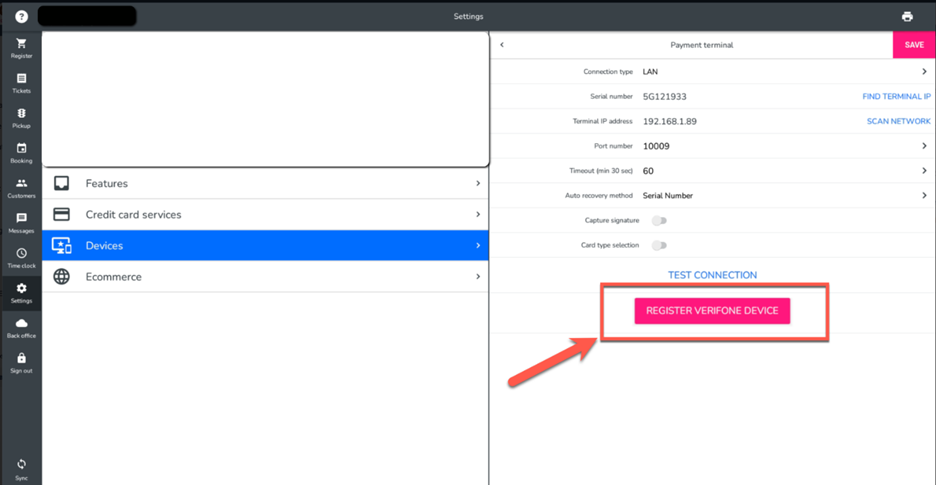Select the Features menu item
The width and height of the screenshot is (936, 485).
(x=265, y=184)
